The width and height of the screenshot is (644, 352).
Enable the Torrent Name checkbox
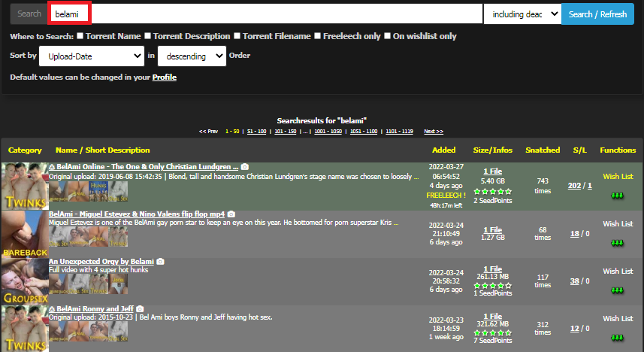(x=80, y=36)
